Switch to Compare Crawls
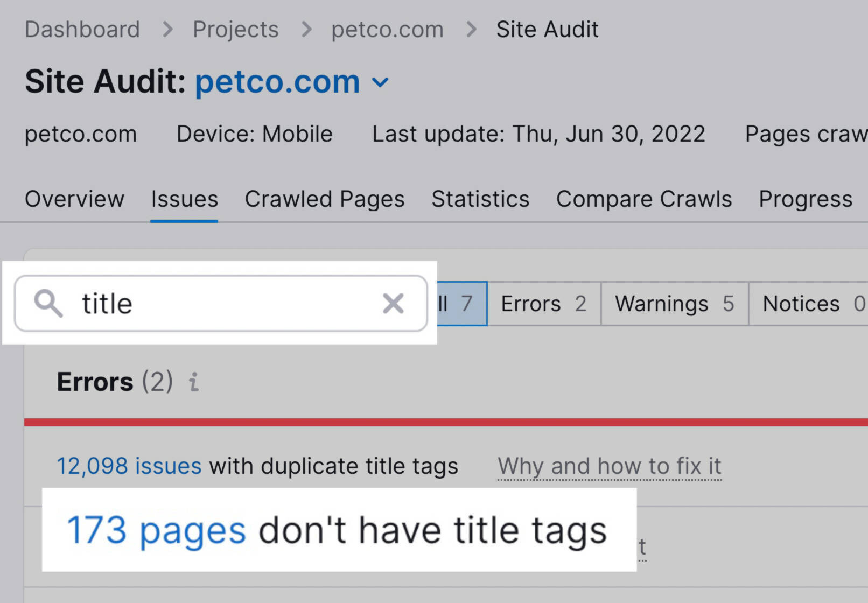The image size is (868, 603). (x=644, y=199)
